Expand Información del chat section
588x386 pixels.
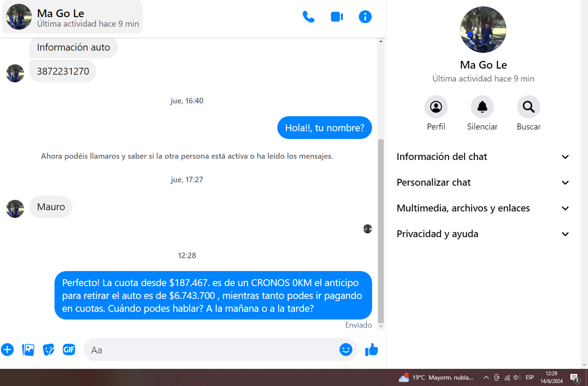coord(483,157)
